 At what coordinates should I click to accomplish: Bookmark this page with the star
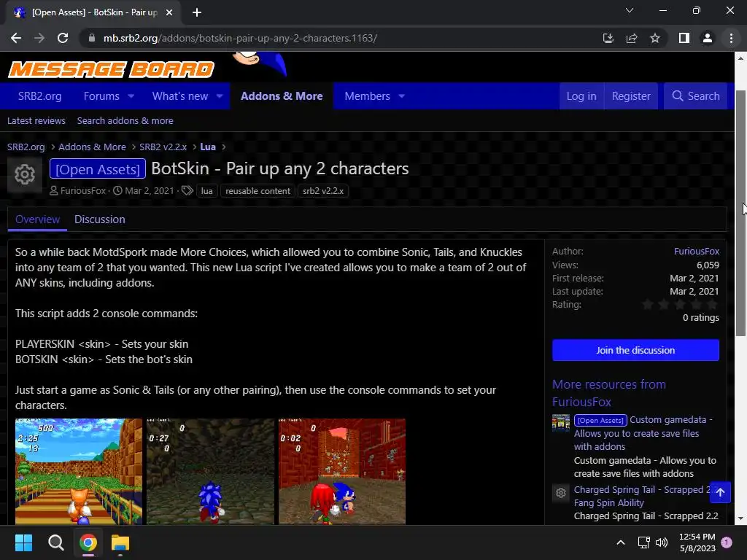(655, 38)
